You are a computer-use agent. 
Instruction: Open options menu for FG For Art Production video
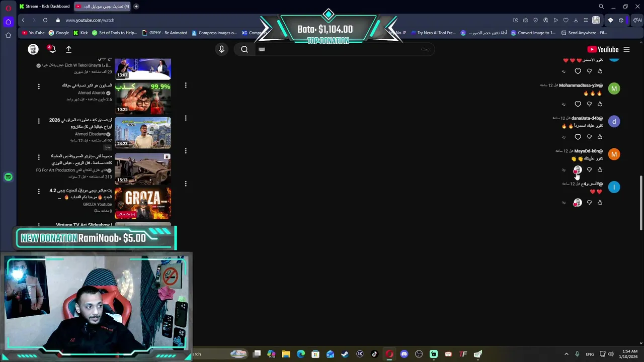39,157
